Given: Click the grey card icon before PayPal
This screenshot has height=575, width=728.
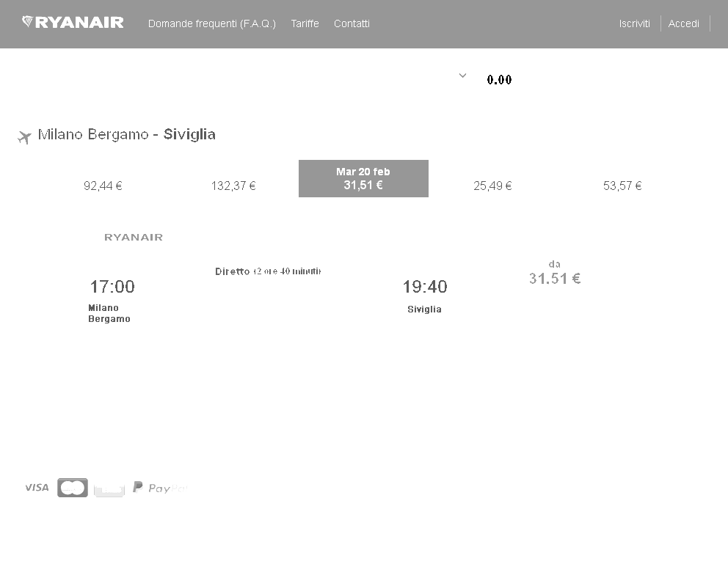Looking at the screenshot, I should click(x=109, y=488).
